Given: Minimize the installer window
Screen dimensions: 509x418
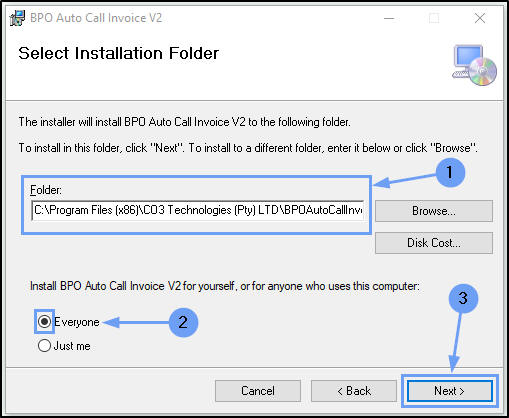Looking at the screenshot, I should (x=389, y=18).
